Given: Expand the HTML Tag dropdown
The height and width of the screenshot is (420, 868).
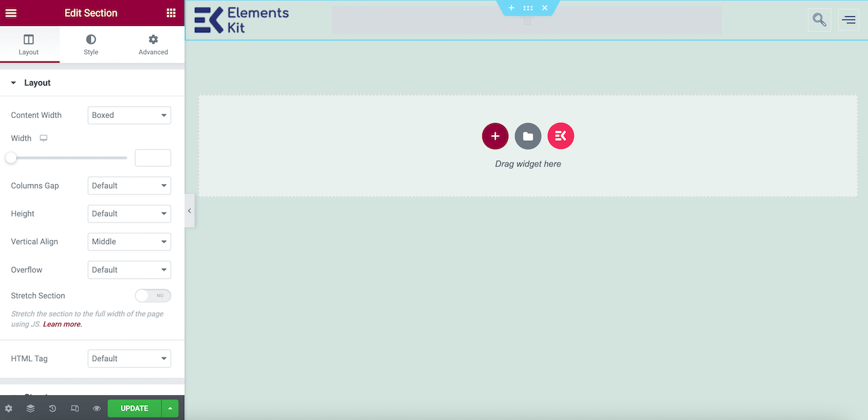Looking at the screenshot, I should [x=129, y=359].
